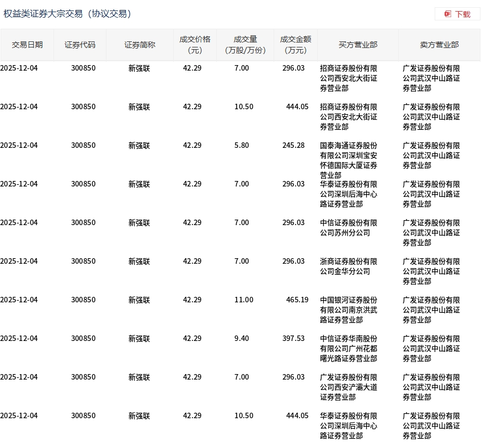Click buyer 中信证券股份有限公司苏州分公司
The image size is (481, 448).
(349, 228)
